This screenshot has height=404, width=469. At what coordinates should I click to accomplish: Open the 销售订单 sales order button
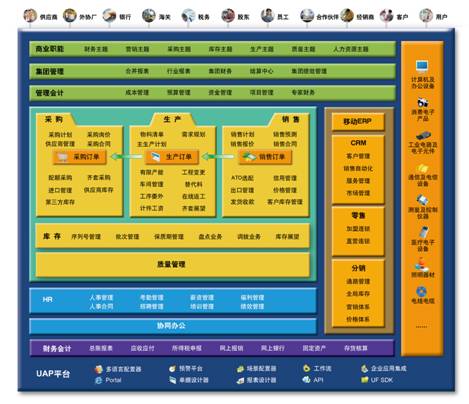tap(265, 157)
